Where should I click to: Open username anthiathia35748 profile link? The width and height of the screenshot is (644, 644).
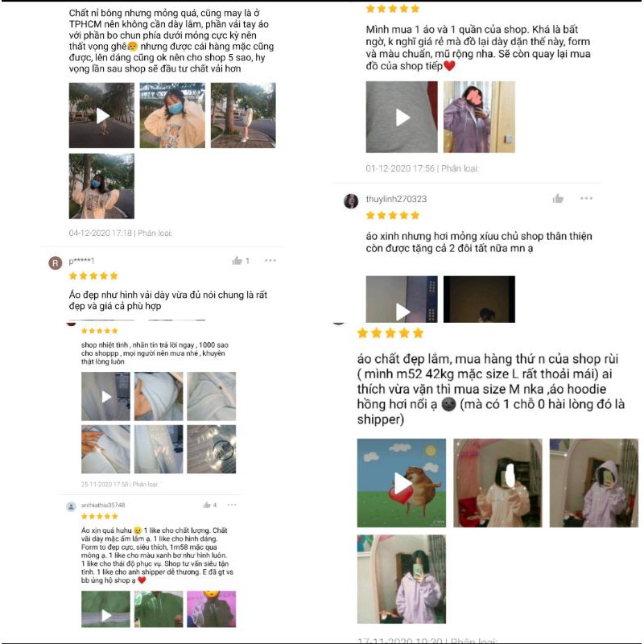click(x=103, y=506)
